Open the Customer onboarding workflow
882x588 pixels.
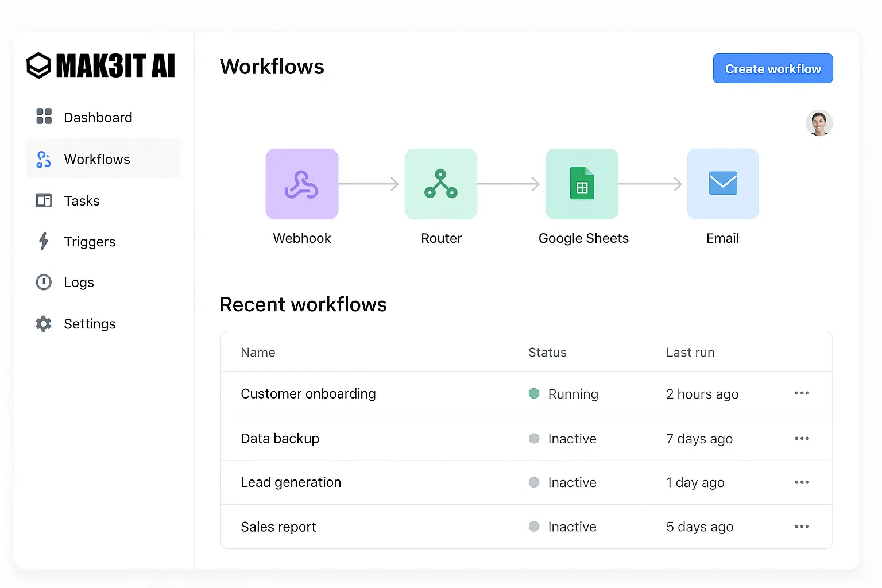[308, 394]
